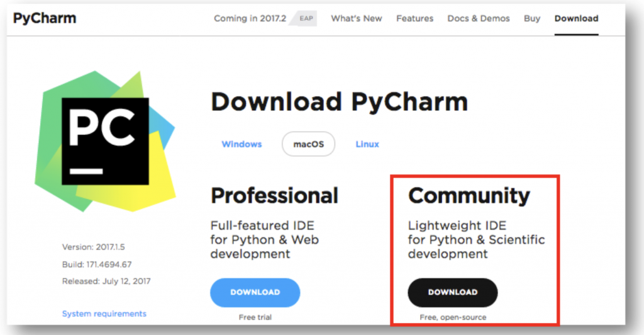Click the PyCharm PC logo image
Image resolution: width=644 pixels, height=335 pixels.
105,141
